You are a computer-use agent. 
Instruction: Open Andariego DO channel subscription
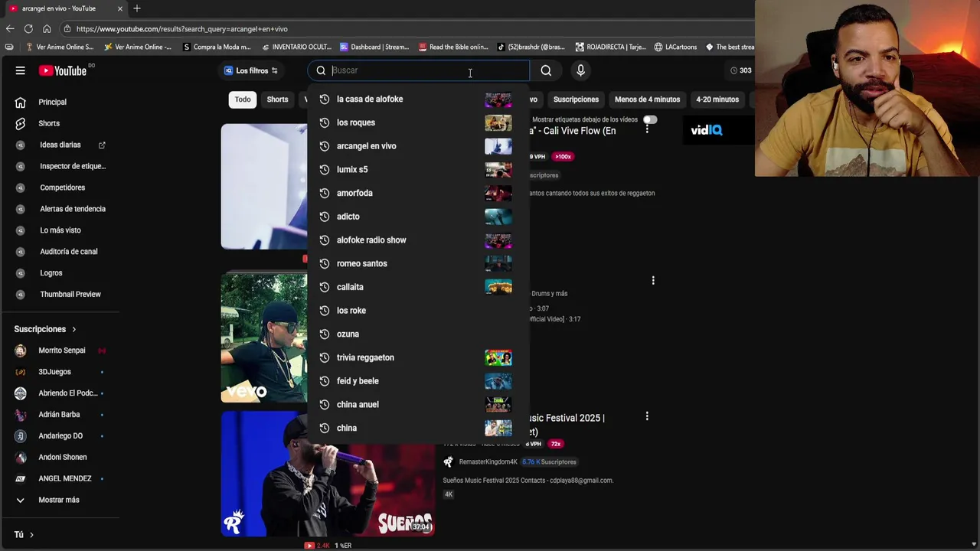[60, 436]
